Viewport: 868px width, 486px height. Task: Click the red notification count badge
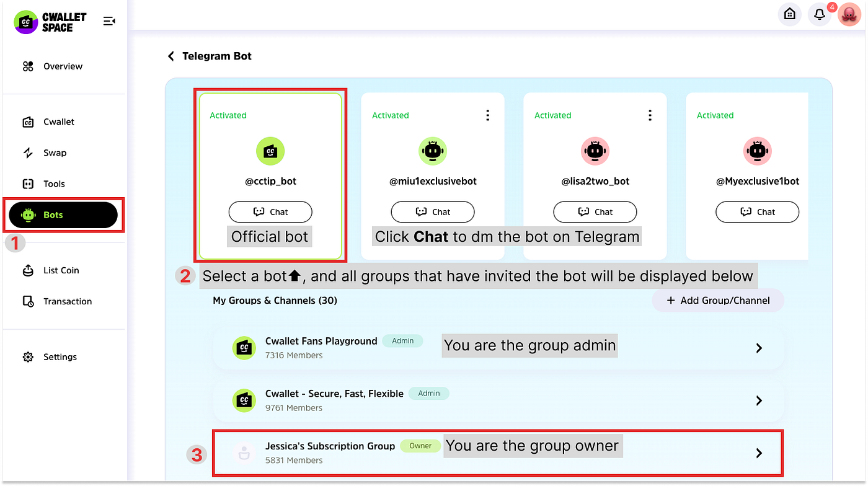831,6
